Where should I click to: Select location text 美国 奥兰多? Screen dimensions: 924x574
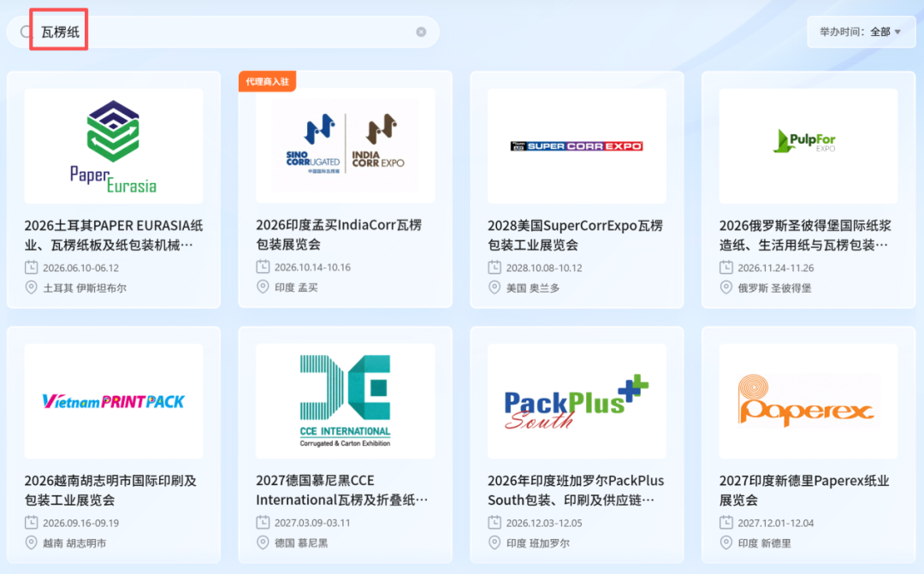coord(533,288)
